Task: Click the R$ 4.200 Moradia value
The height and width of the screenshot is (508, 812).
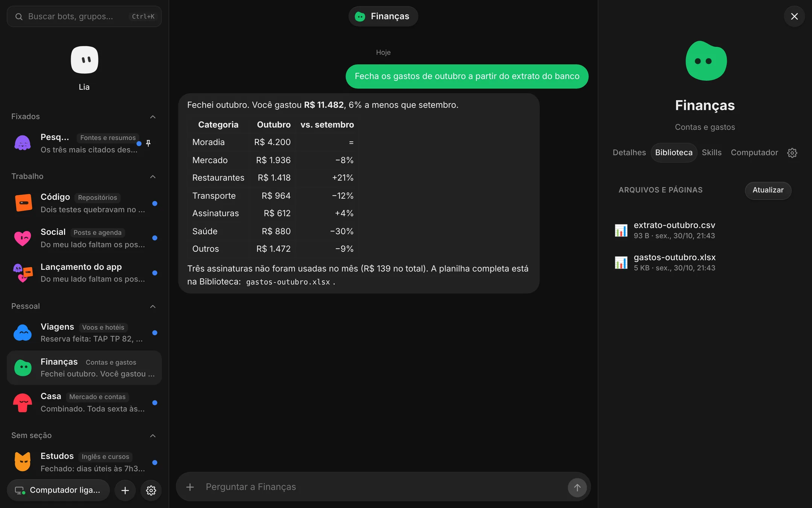Action: pyautogui.click(x=272, y=142)
